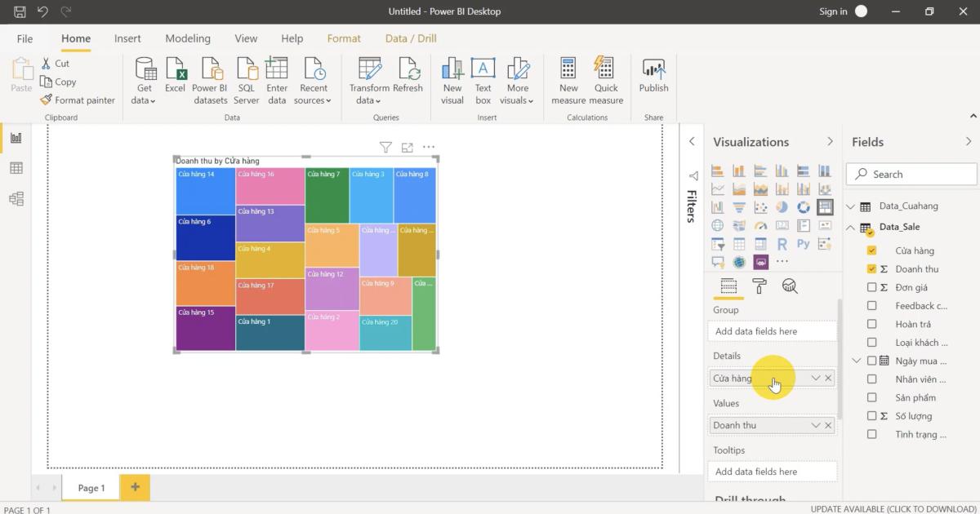Viewport: 980px width, 514px height.
Task: Expand the Data_Cuahang table
Action: [850, 206]
